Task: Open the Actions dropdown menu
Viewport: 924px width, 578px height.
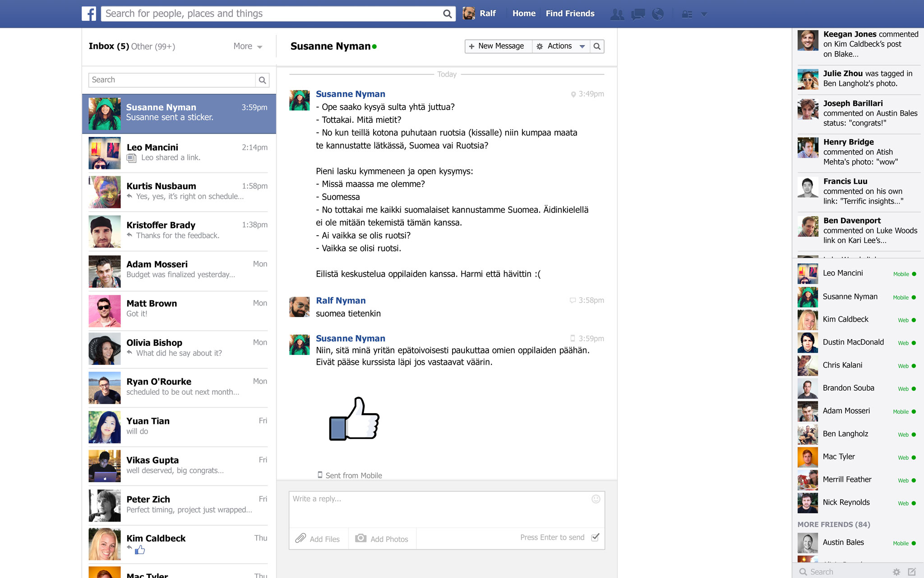Action: 561,46
